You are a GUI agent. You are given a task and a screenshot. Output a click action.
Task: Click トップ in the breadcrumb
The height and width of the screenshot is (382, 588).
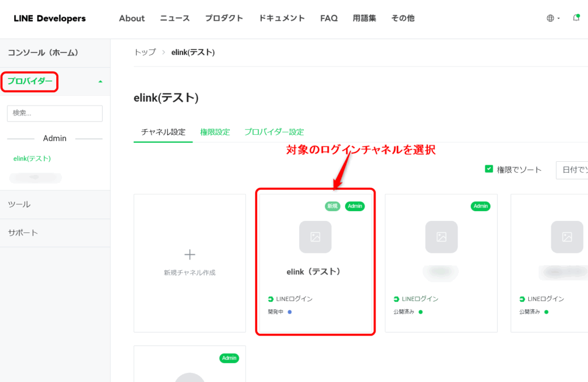[x=145, y=52]
